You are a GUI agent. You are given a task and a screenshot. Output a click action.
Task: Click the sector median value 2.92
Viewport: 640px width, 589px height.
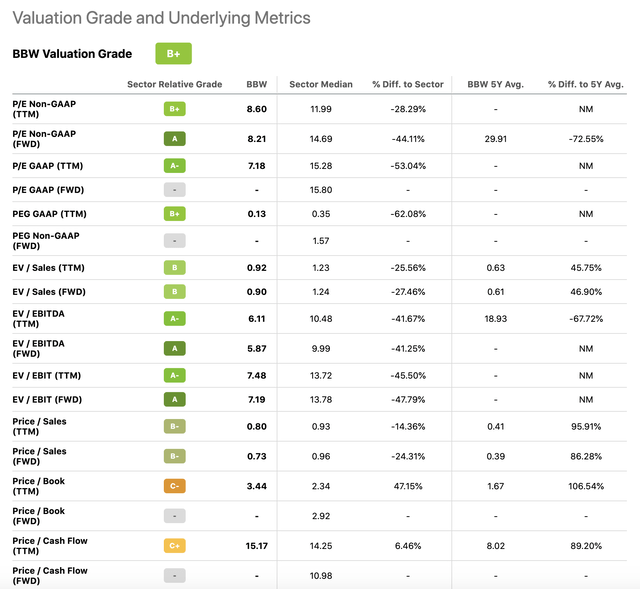point(321,516)
